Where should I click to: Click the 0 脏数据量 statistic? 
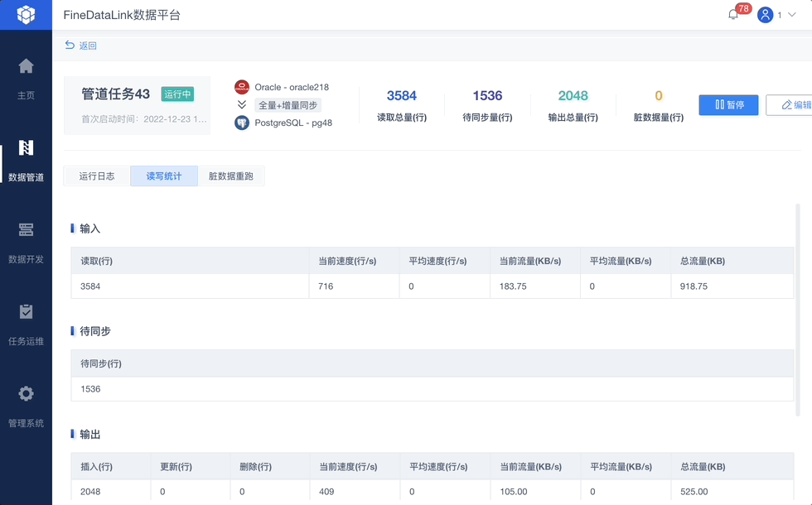click(659, 106)
